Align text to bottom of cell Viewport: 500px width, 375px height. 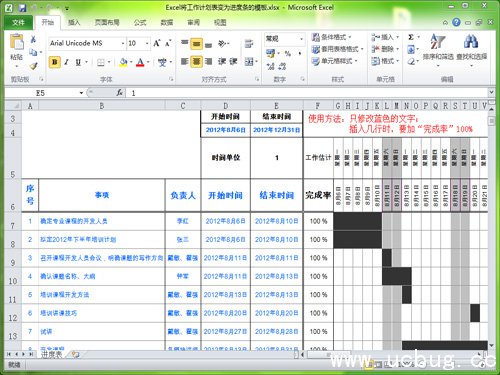pyautogui.click(x=208, y=44)
